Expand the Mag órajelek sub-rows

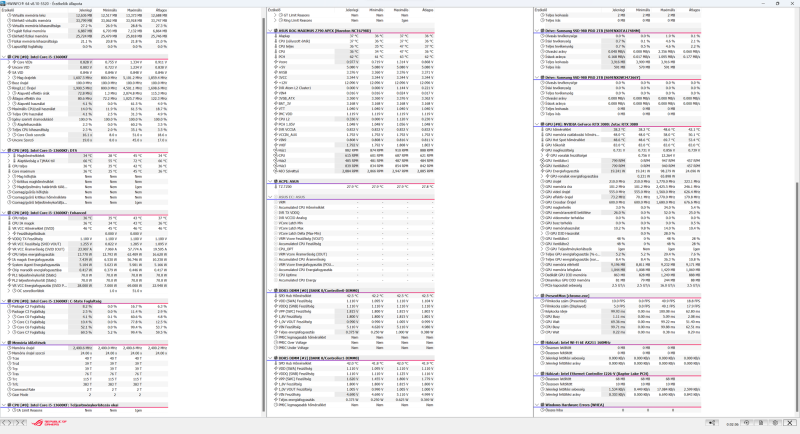(x=9, y=78)
